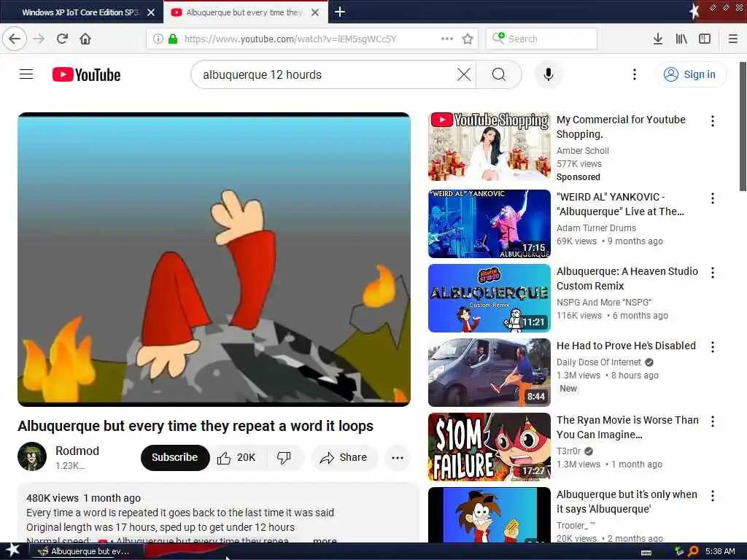Open options for Albuquerque only when it says video
Viewport: 747px width, 560px height.
712,496
